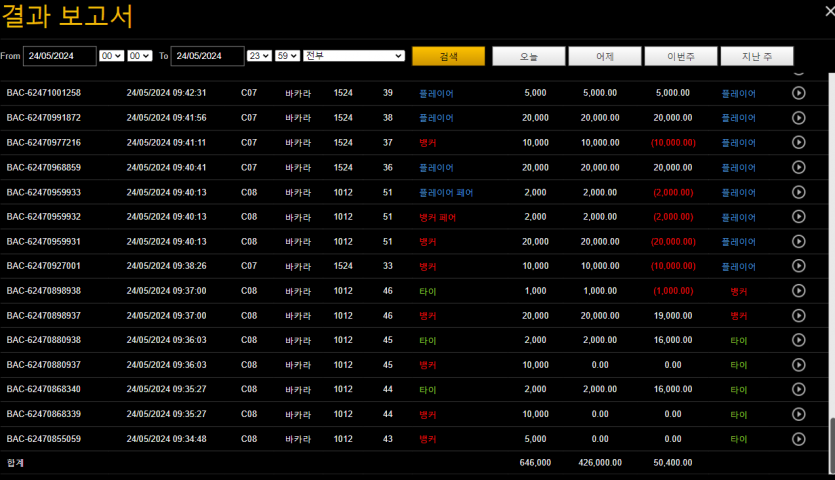Click timestamp 24/05/2024 09:41:11
This screenshot has width=835, height=480.
click(x=166, y=142)
